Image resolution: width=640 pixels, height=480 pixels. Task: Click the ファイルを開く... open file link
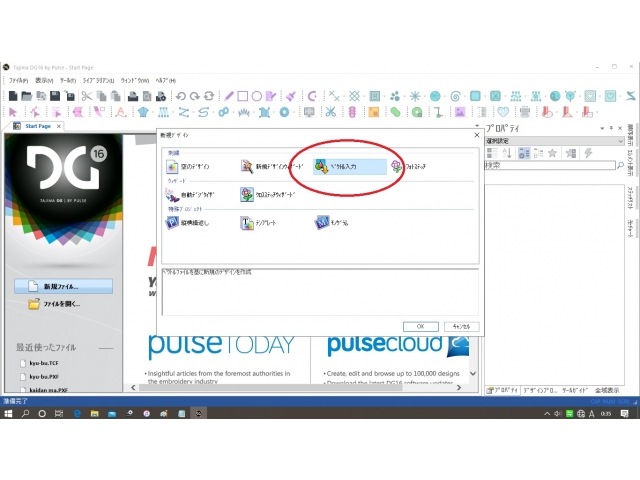54,304
